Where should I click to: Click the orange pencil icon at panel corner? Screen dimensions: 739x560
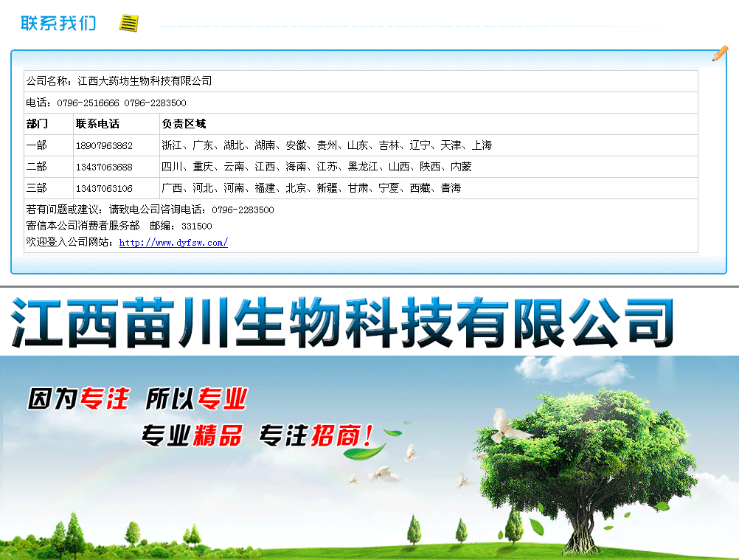[x=720, y=53]
